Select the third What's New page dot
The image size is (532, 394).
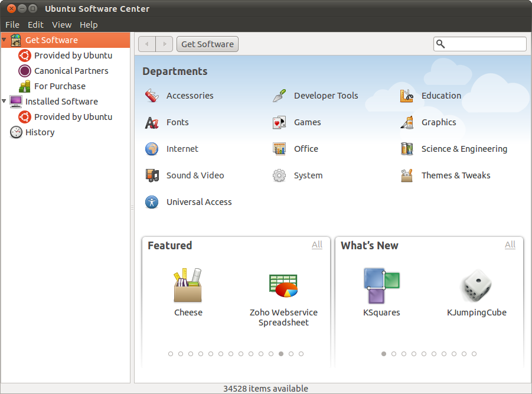tap(404, 354)
